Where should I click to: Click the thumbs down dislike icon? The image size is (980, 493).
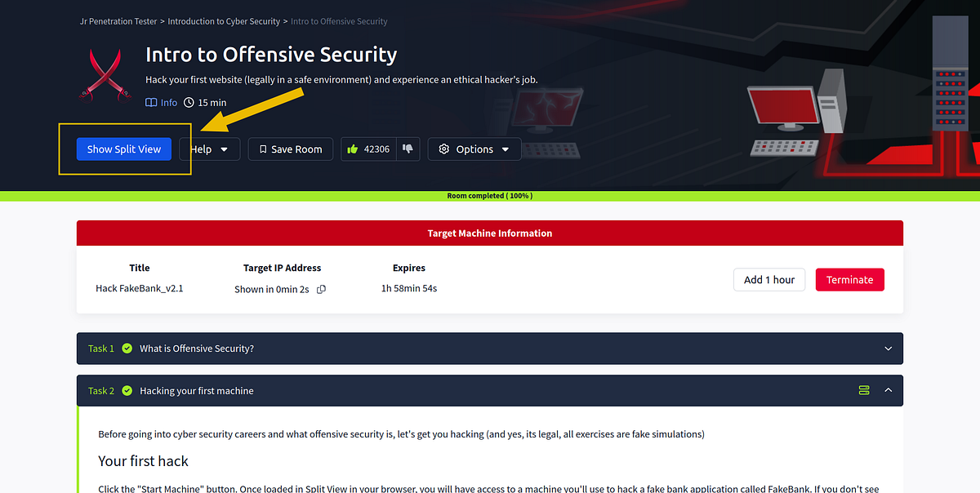[x=407, y=149]
